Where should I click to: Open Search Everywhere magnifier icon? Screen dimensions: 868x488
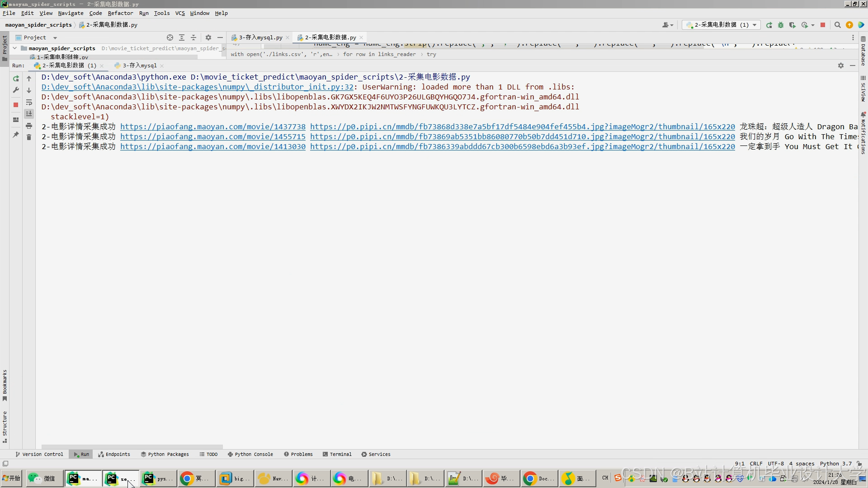click(x=837, y=25)
